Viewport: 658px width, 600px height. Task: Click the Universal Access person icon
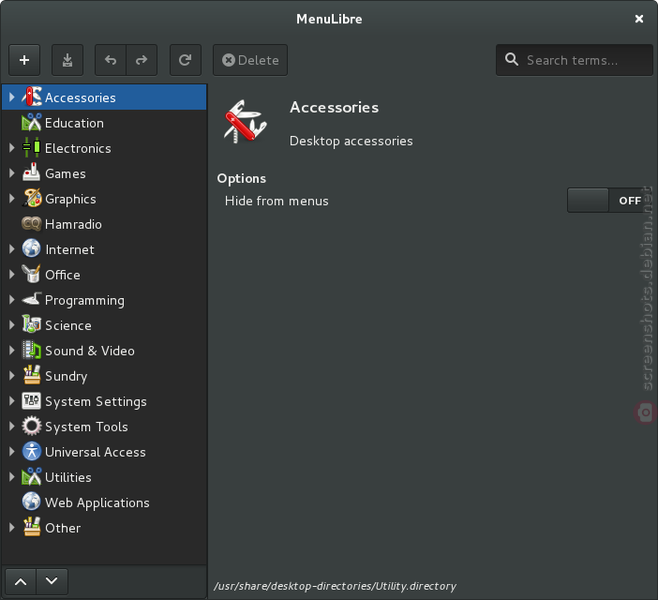coord(31,451)
